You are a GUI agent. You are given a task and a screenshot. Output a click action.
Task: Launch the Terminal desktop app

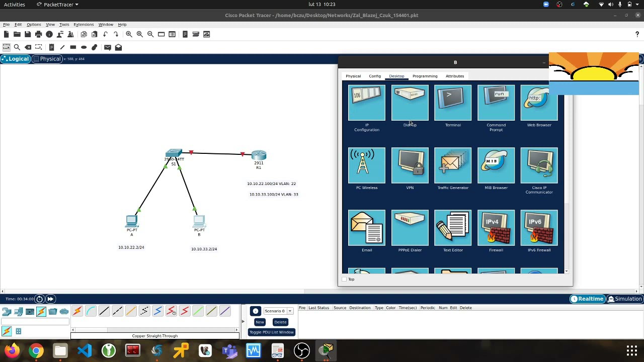[x=453, y=103]
